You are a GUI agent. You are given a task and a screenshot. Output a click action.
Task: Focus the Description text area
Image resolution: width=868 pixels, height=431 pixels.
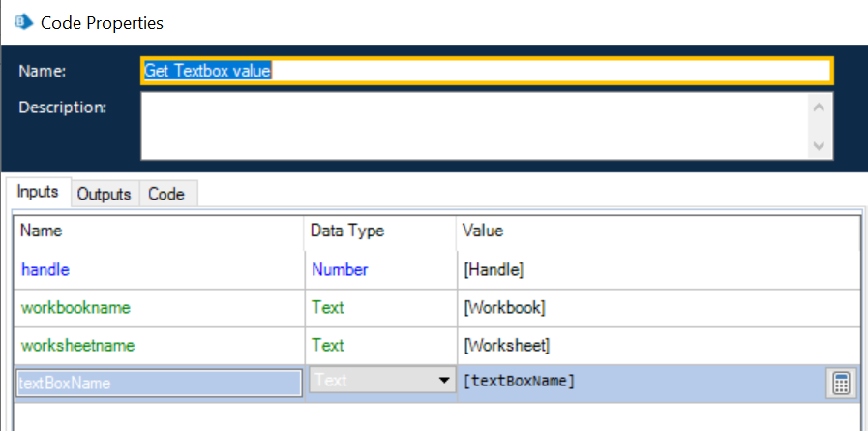pos(475,126)
